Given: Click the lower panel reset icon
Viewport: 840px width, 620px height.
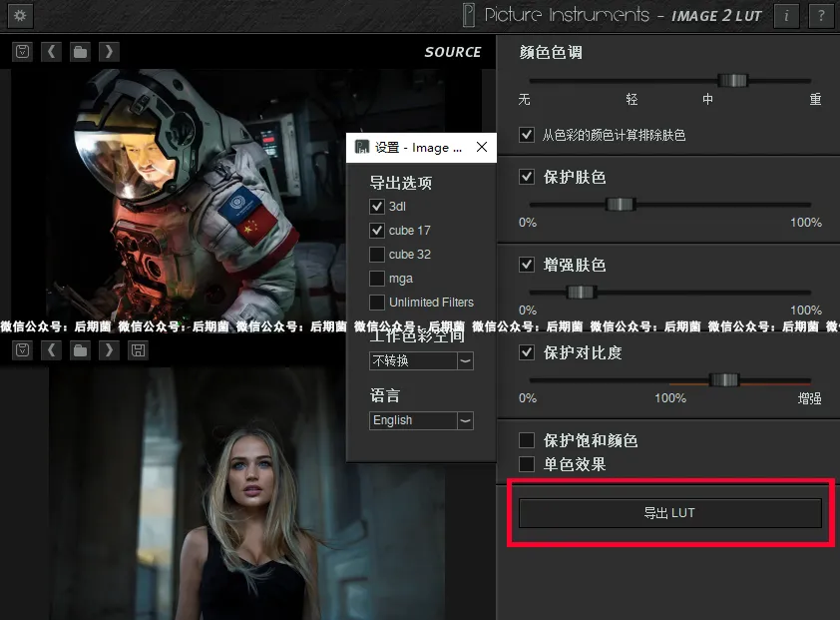Looking at the screenshot, I should 23,350.
